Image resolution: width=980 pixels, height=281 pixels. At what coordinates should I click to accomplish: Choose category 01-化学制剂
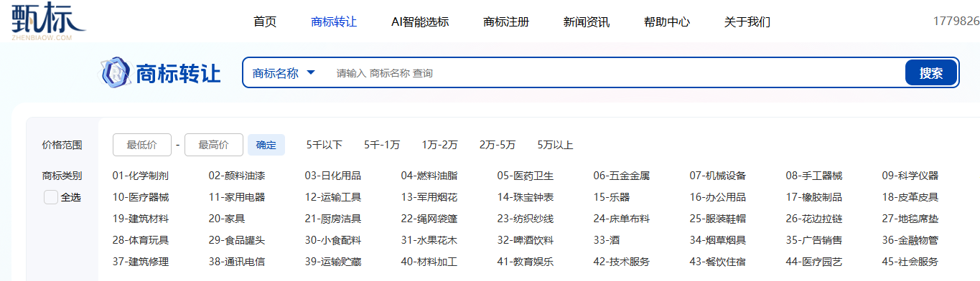(141, 176)
